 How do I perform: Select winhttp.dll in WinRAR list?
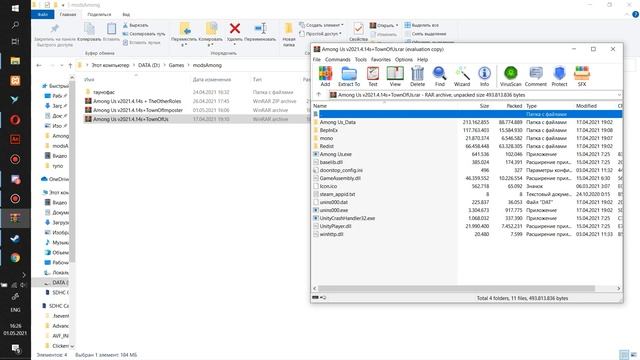[331, 234]
